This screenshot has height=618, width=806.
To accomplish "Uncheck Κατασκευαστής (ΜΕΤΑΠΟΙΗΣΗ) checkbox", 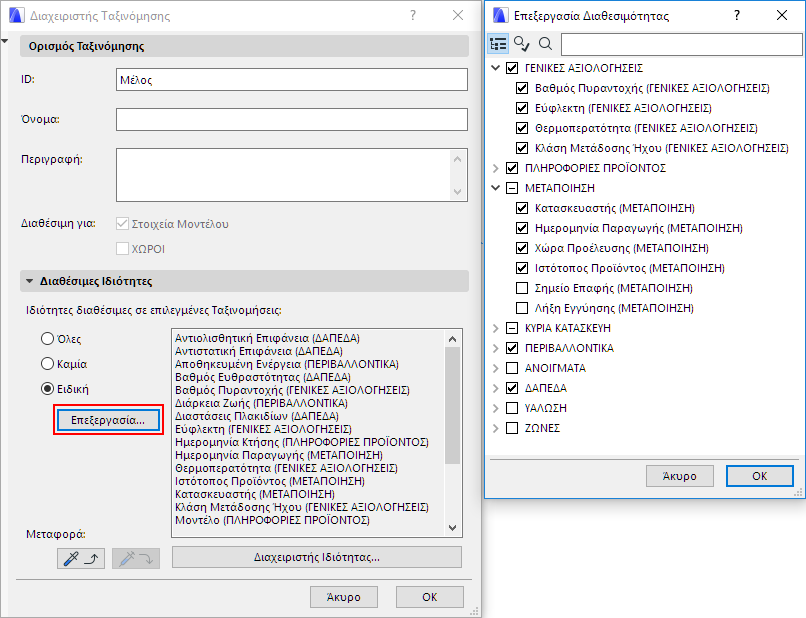I will click(x=522, y=208).
